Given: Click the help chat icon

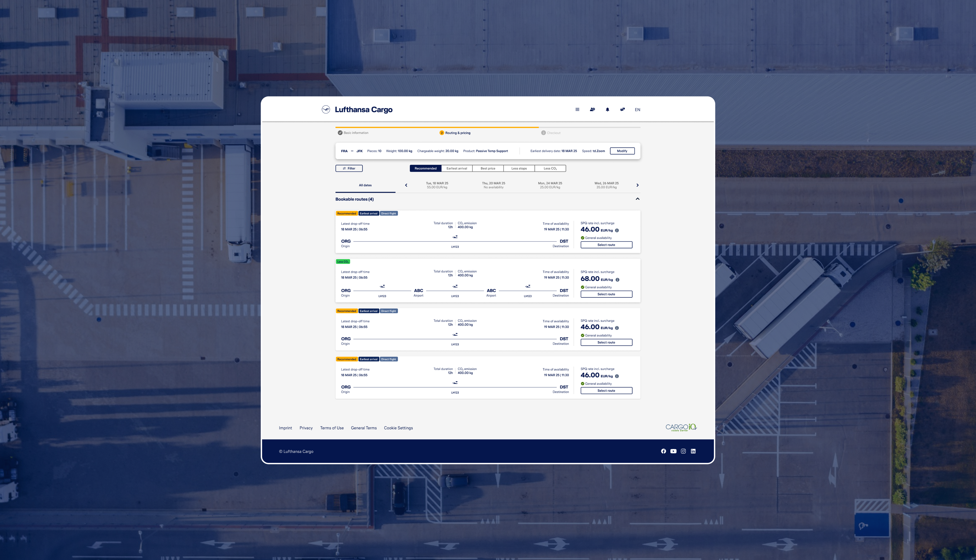Looking at the screenshot, I should 622,110.
